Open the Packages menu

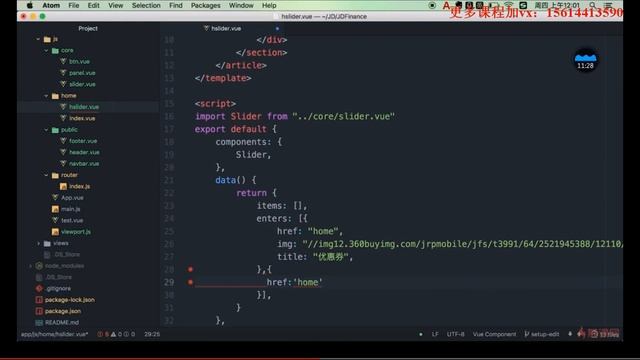tap(205, 5)
